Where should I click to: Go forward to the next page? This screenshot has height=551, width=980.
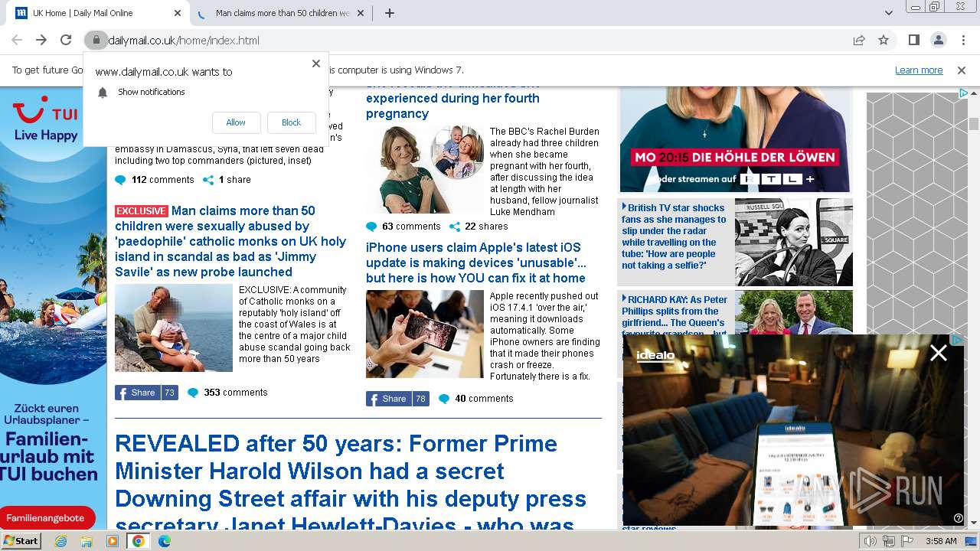pyautogui.click(x=41, y=40)
